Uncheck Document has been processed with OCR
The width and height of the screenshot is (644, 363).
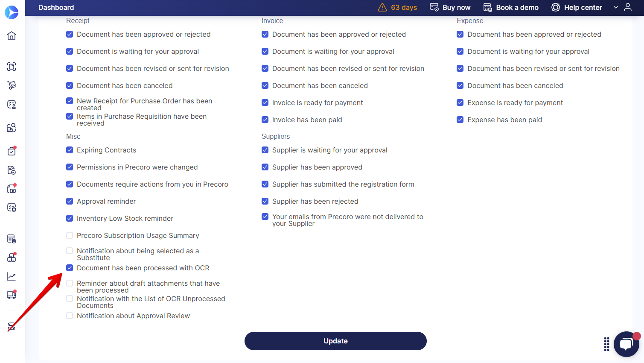(70, 268)
